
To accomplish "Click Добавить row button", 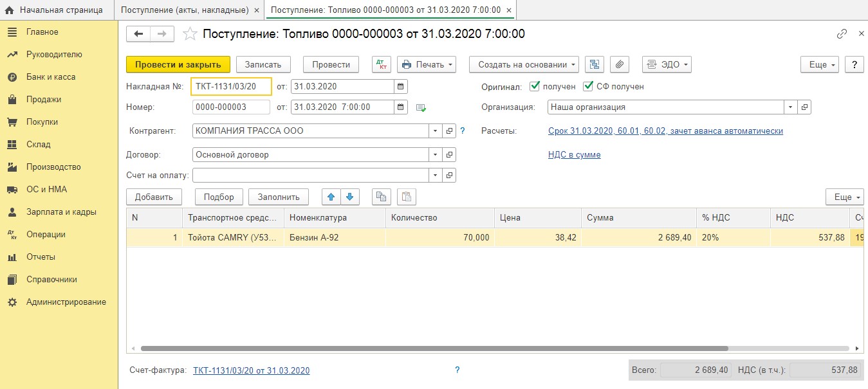I will coord(154,197).
